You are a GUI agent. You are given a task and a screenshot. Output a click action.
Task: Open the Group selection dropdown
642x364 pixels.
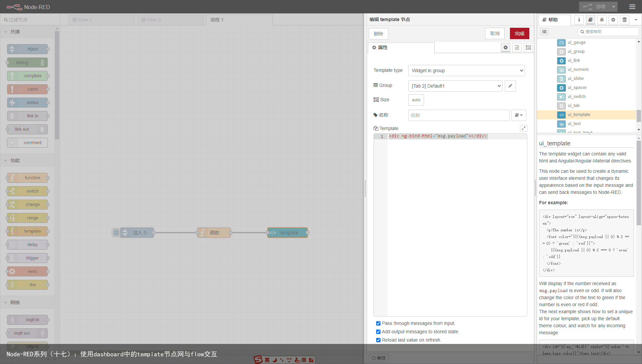pos(455,86)
